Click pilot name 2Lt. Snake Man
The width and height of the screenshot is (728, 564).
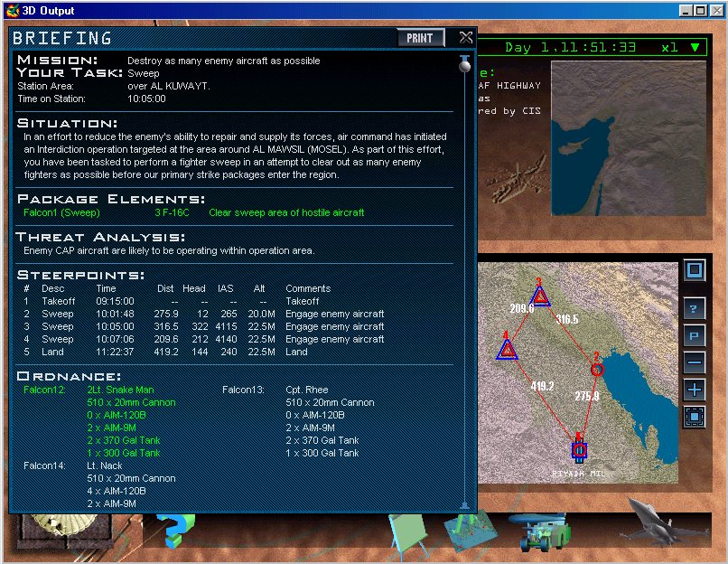coord(120,390)
